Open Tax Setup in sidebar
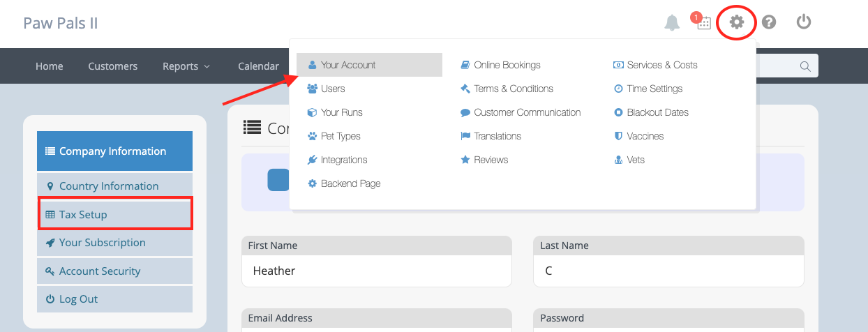 click(x=114, y=214)
